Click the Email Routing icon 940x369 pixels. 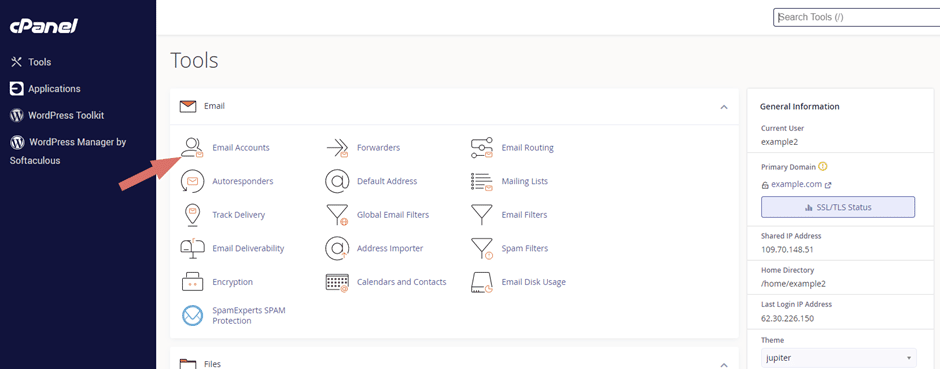481,147
